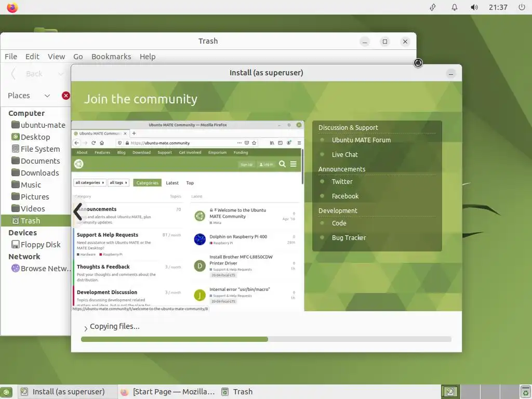Screen dimensions: 532x399
Task: Open Firefox from the top panel icon
Action: pos(12,7)
